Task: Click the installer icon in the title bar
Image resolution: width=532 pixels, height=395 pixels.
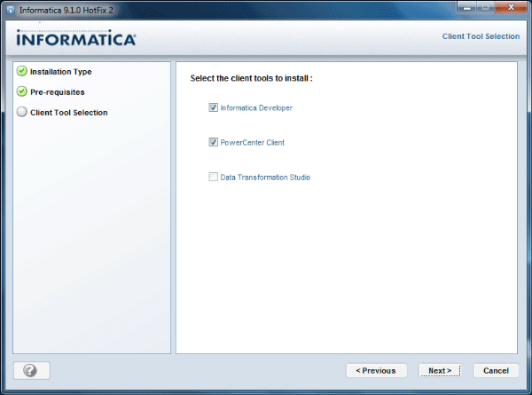Action: (12, 10)
